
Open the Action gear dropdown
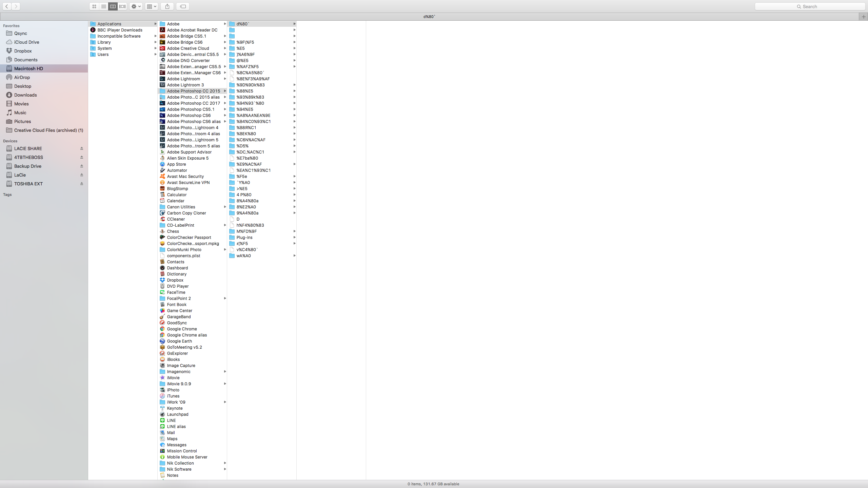click(136, 6)
